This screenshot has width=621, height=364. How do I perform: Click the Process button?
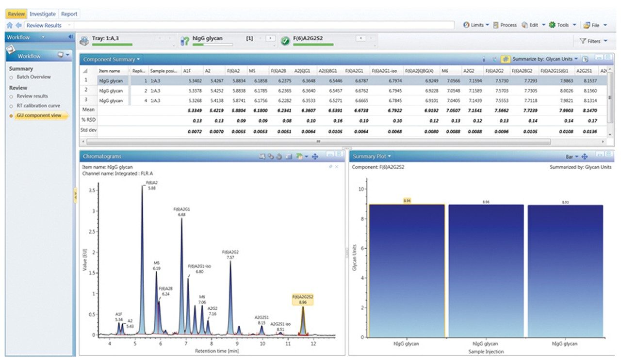point(505,25)
